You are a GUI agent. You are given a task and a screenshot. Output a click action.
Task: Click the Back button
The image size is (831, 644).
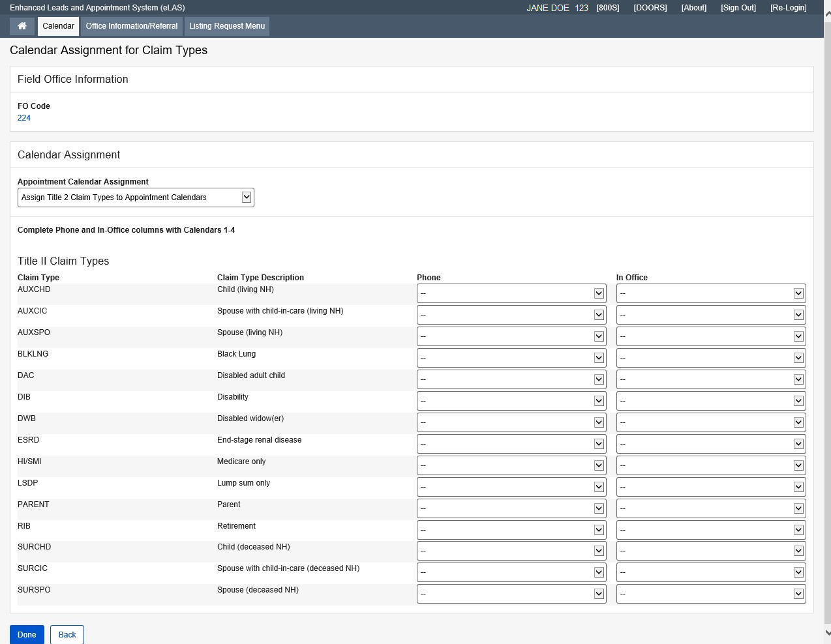click(x=67, y=635)
